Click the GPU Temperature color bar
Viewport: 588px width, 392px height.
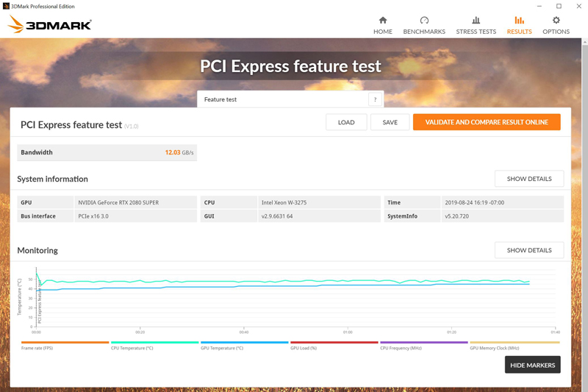tap(244, 342)
